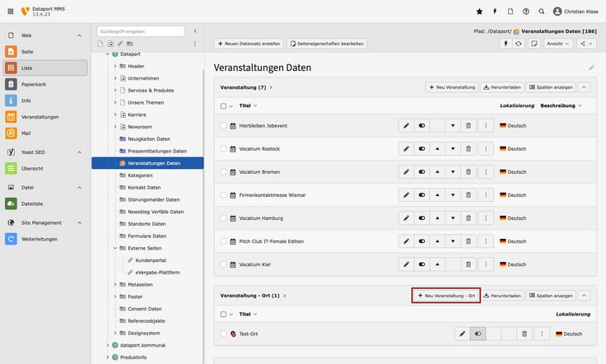
Task: Expand the Unternehmen page tree node
Action: pos(115,78)
